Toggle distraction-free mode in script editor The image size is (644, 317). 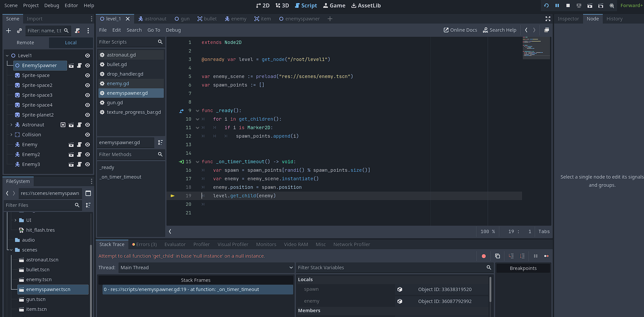pos(548,19)
